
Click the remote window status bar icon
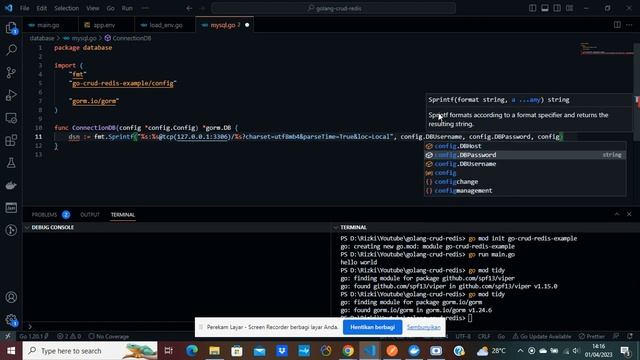(x=7, y=336)
